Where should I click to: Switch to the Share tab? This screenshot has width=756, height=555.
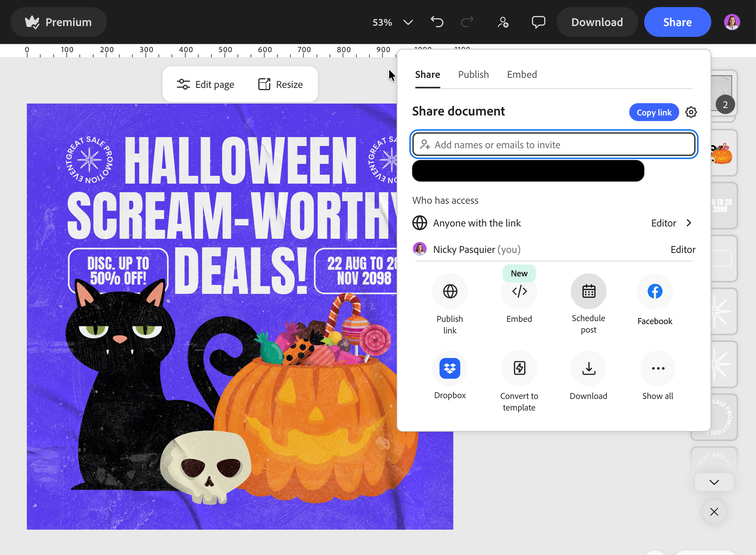point(428,74)
